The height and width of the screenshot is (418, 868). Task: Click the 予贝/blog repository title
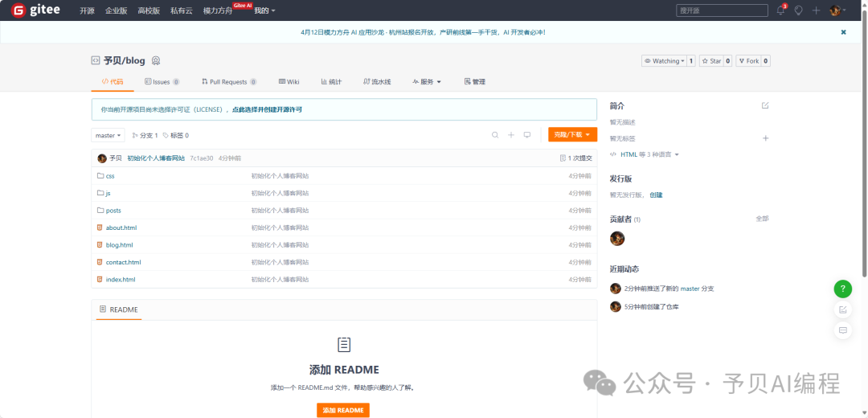124,61
